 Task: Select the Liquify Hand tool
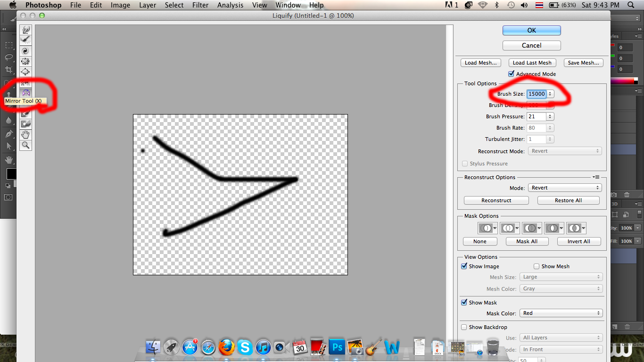[26, 134]
